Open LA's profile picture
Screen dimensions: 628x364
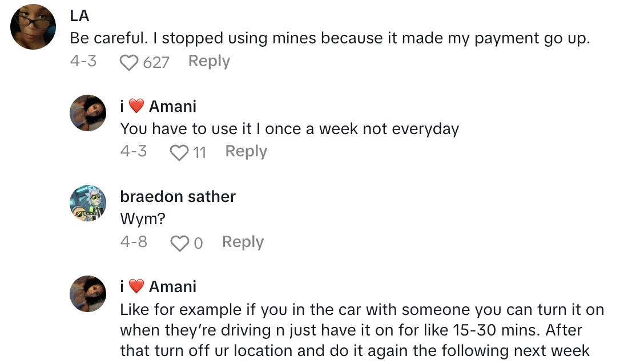(x=33, y=27)
